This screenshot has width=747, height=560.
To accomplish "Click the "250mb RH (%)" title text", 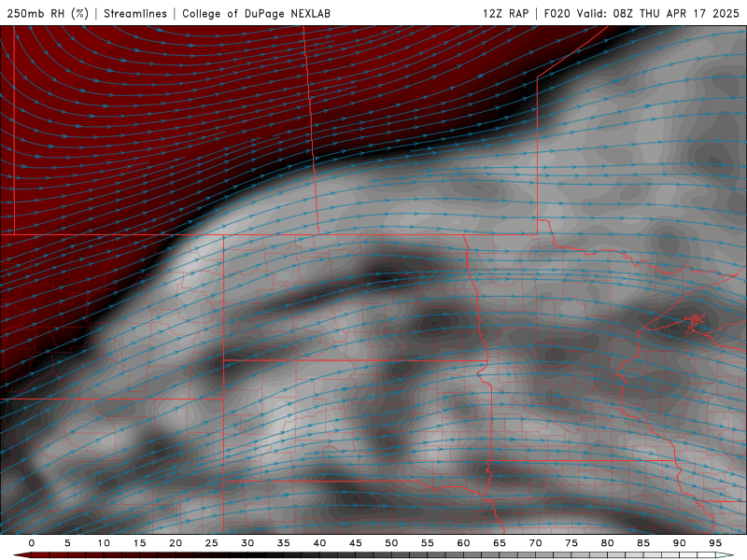I will pos(48,13).
